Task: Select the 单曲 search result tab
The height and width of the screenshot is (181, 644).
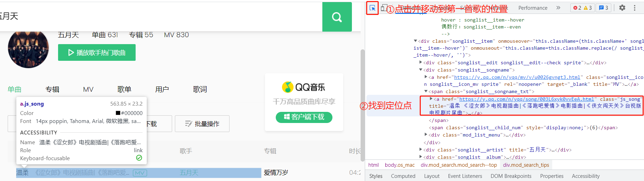Action: pyautogui.click(x=15, y=89)
